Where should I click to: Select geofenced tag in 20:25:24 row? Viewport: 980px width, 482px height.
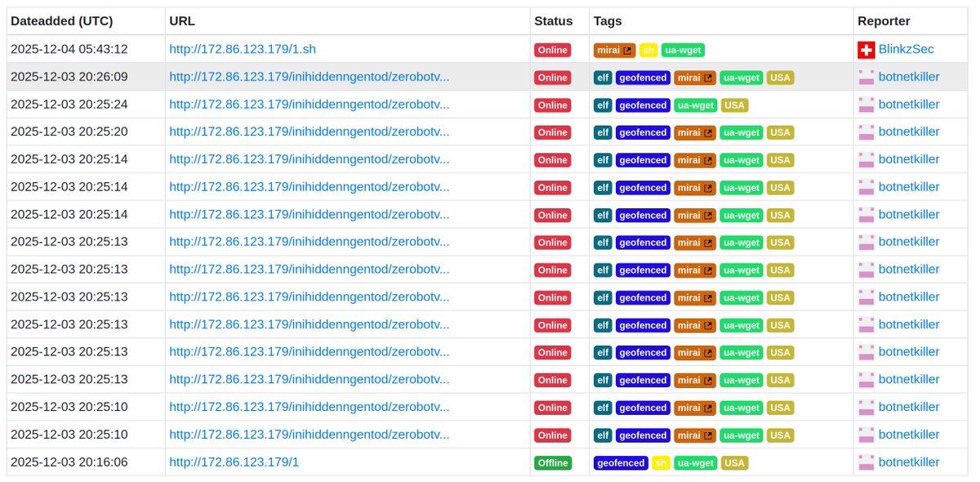click(643, 105)
